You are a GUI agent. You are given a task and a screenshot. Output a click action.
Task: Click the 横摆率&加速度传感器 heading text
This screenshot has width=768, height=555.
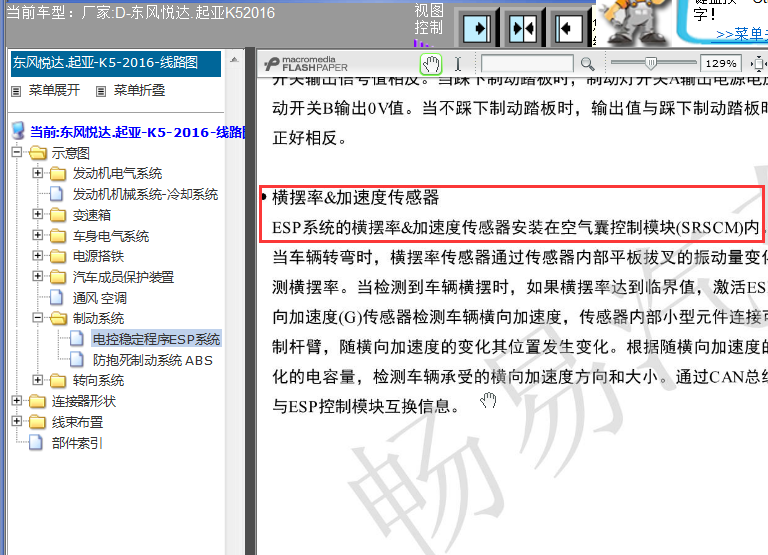click(x=355, y=197)
